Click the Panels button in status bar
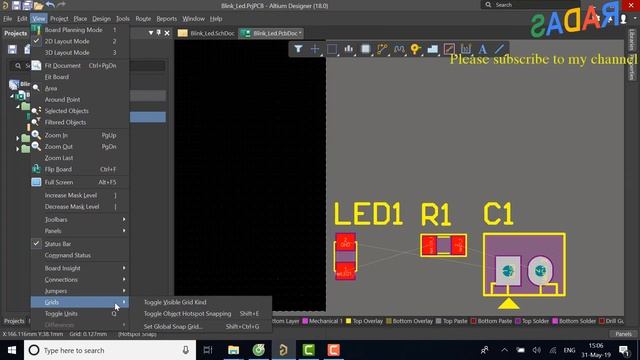This screenshot has height=360, width=640. [x=623, y=334]
